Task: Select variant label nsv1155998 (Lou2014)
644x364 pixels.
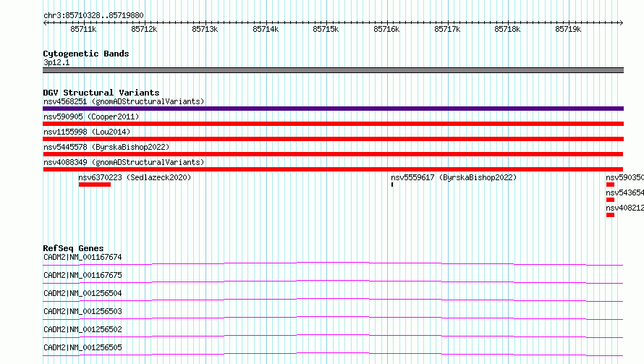Action: [x=87, y=132]
